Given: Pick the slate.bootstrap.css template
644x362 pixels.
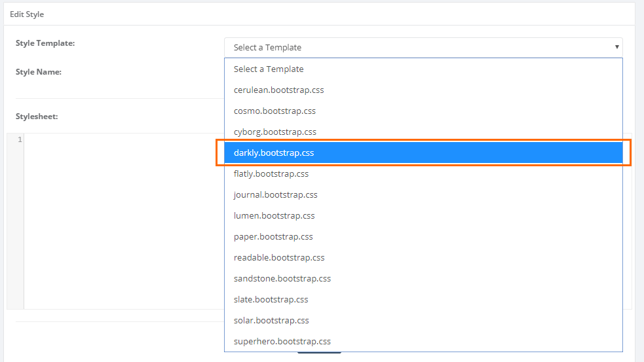Looking at the screenshot, I should 271,299.
